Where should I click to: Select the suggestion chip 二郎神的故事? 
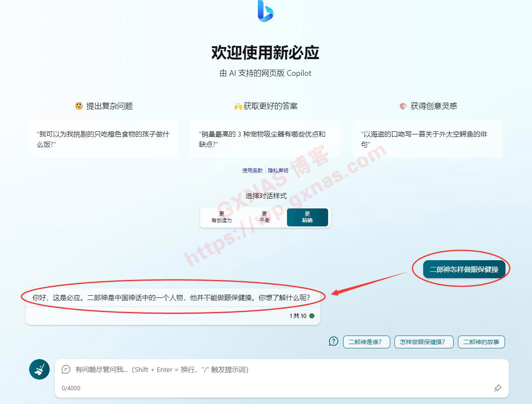click(481, 342)
